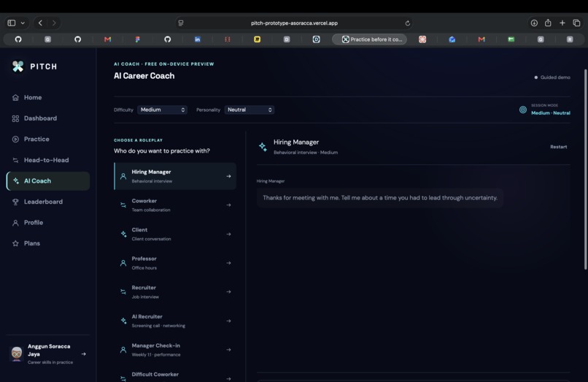Screen dimensions: 588x382
Task: Show the browser tab overview
Action: tap(577, 23)
